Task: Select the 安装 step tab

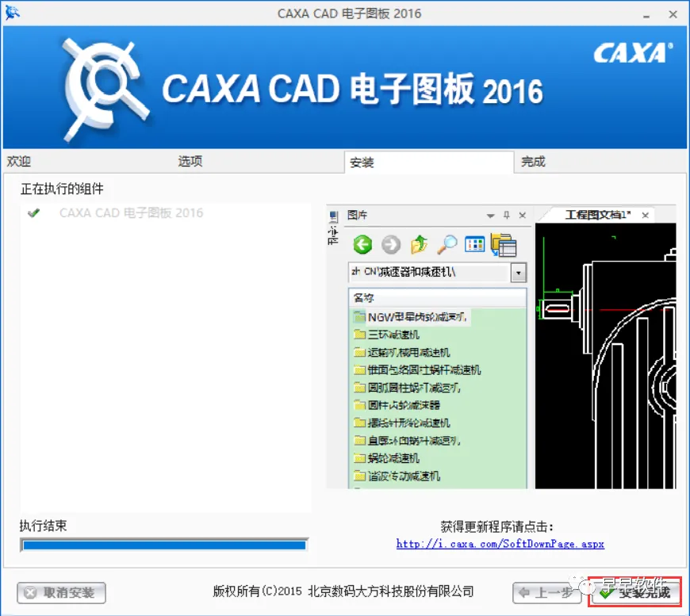Action: pyautogui.click(x=429, y=163)
